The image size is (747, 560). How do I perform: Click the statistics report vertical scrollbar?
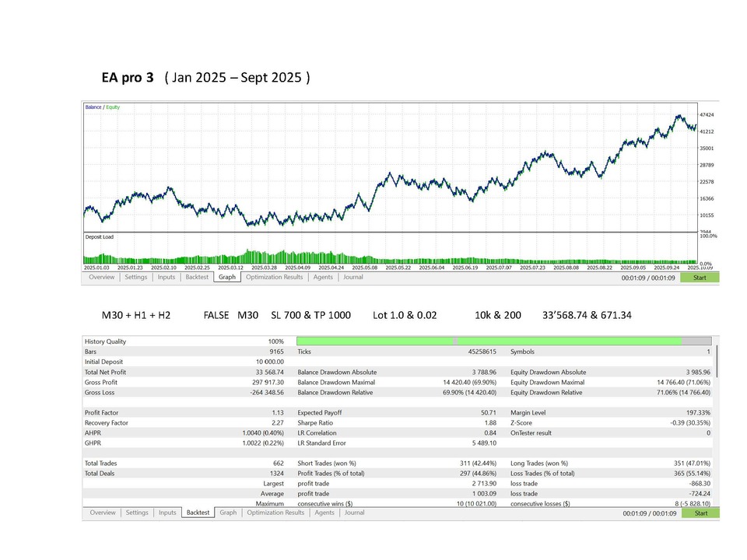click(x=717, y=362)
